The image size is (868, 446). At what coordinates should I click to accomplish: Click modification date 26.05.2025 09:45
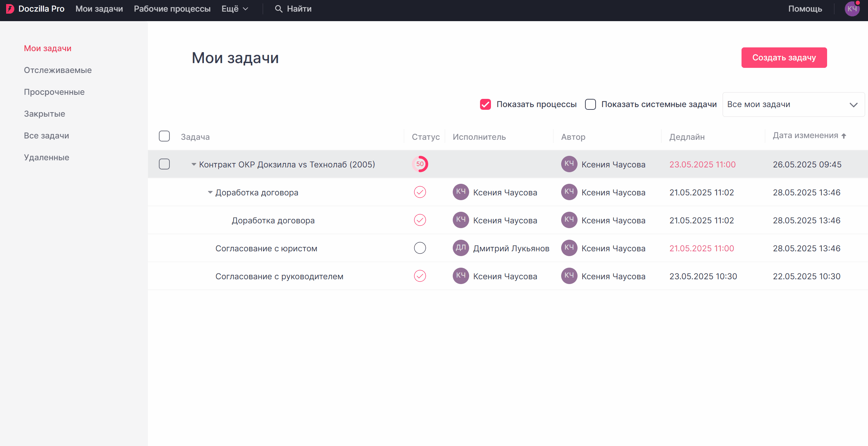coord(807,164)
